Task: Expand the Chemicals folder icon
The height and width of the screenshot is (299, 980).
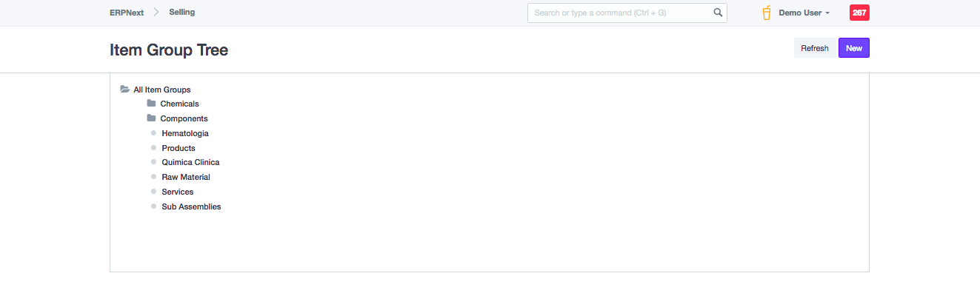Action: click(151, 104)
